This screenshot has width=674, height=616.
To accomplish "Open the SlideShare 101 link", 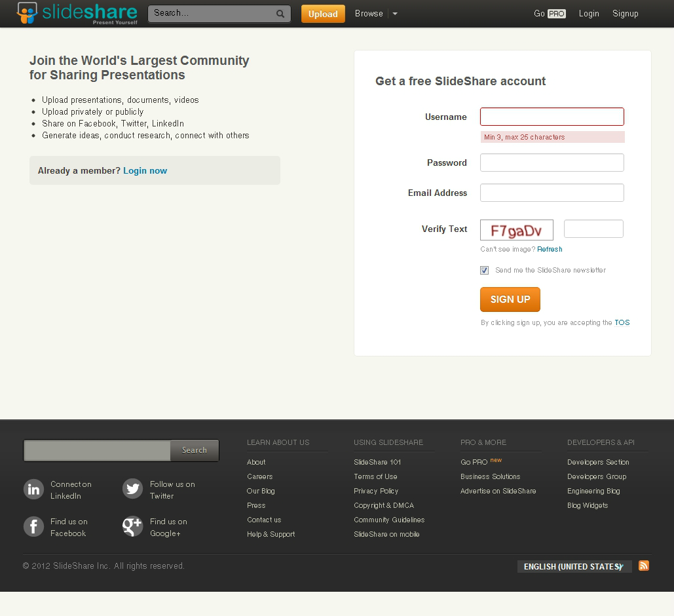I will pyautogui.click(x=377, y=462).
